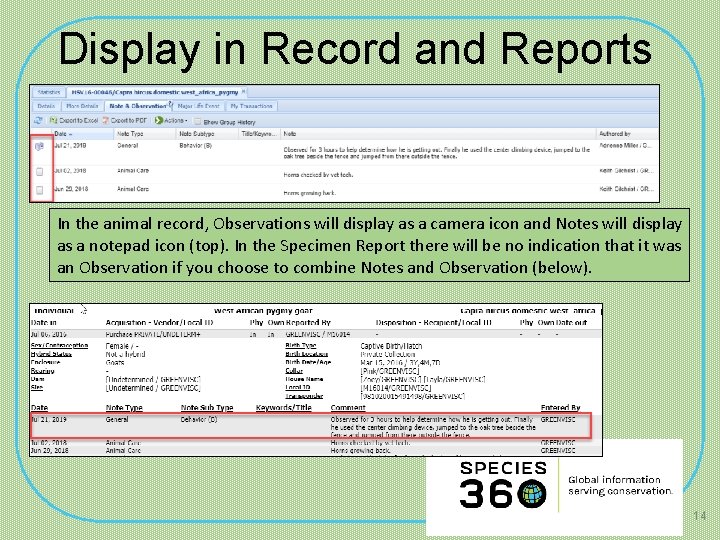Click the Birth Type link in the report
The image size is (720, 540).
(301, 345)
